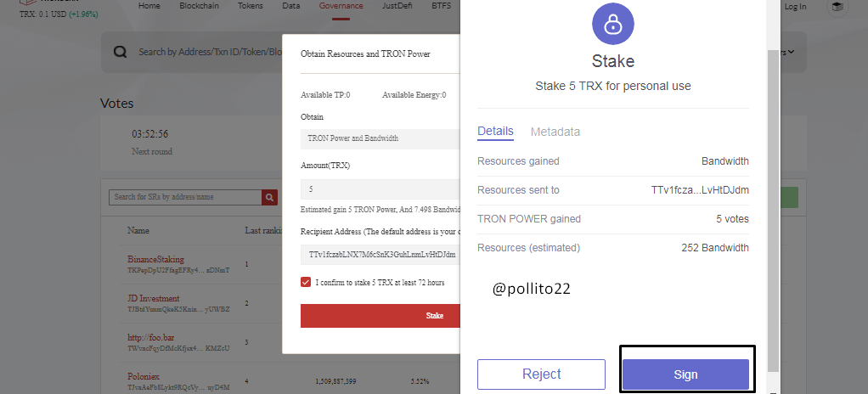Open the Blockchain menu
The image size is (868, 394).
(x=200, y=6)
